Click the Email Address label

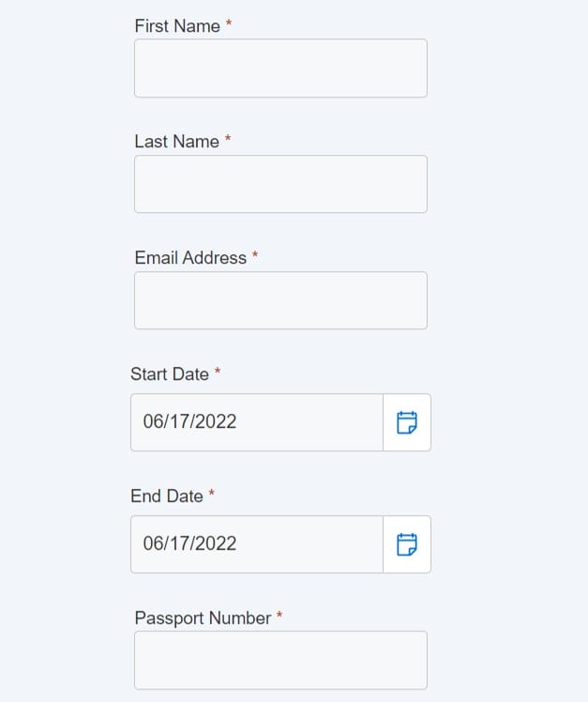click(x=190, y=258)
